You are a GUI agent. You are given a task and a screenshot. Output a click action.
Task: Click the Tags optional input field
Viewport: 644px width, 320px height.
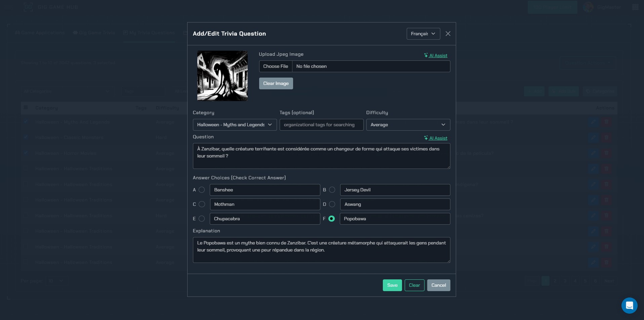click(321, 125)
